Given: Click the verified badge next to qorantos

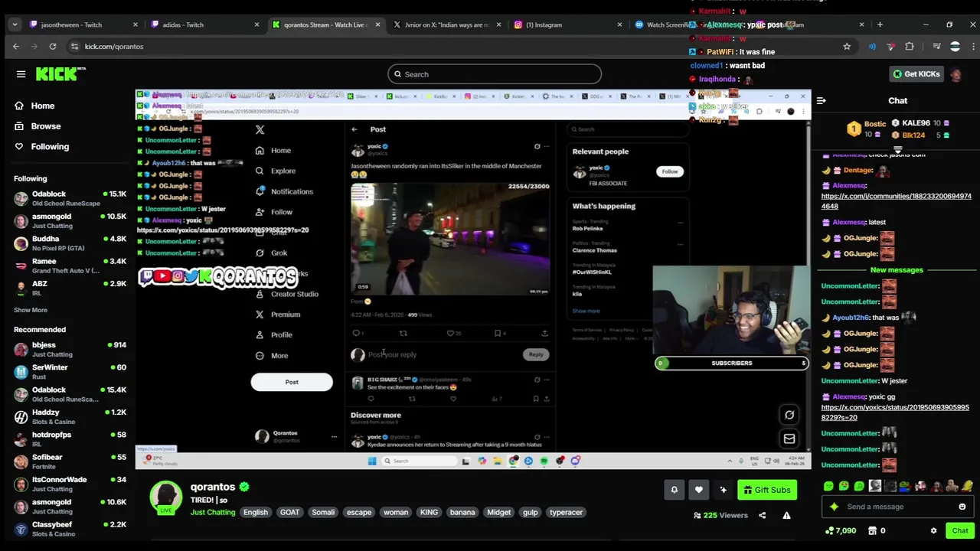Looking at the screenshot, I should coord(244,487).
